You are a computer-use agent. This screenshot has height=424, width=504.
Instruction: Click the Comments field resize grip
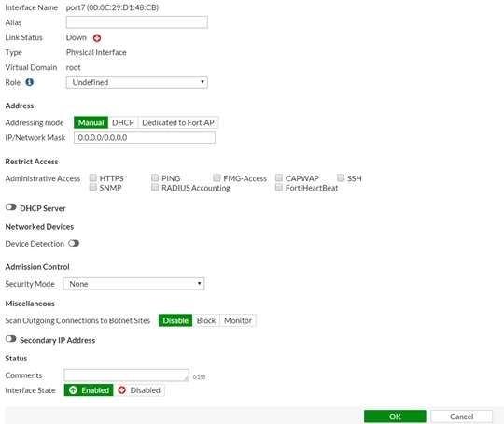(x=187, y=378)
